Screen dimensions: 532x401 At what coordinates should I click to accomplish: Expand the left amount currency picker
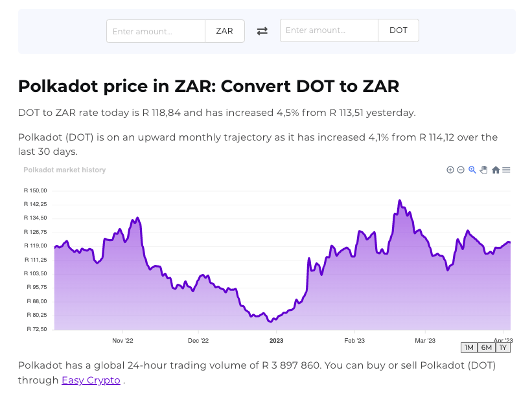[x=224, y=30]
